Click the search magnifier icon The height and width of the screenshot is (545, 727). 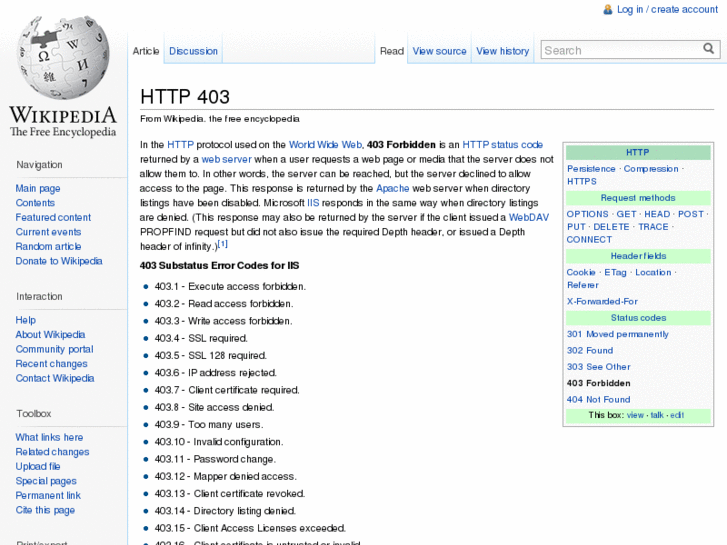point(708,49)
